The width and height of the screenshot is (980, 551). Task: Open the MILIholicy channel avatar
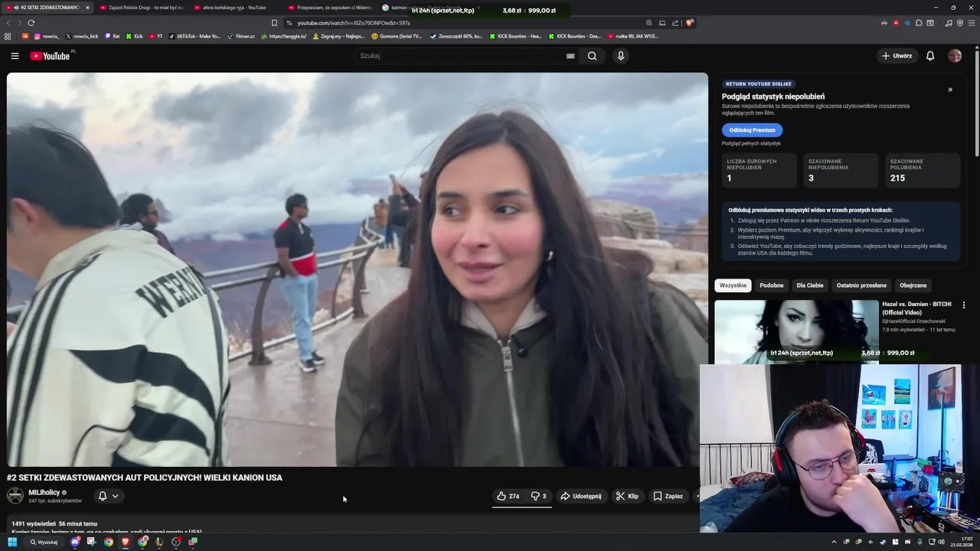click(15, 496)
